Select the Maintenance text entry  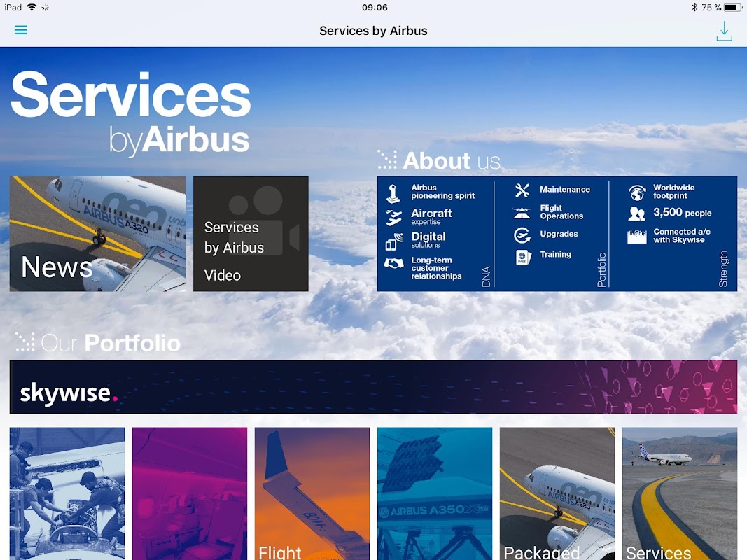[564, 190]
